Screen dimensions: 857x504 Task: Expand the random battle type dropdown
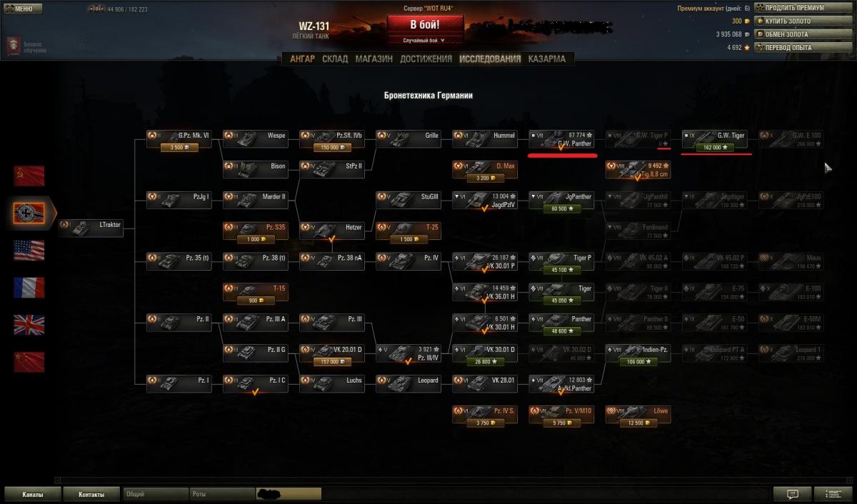(x=426, y=41)
